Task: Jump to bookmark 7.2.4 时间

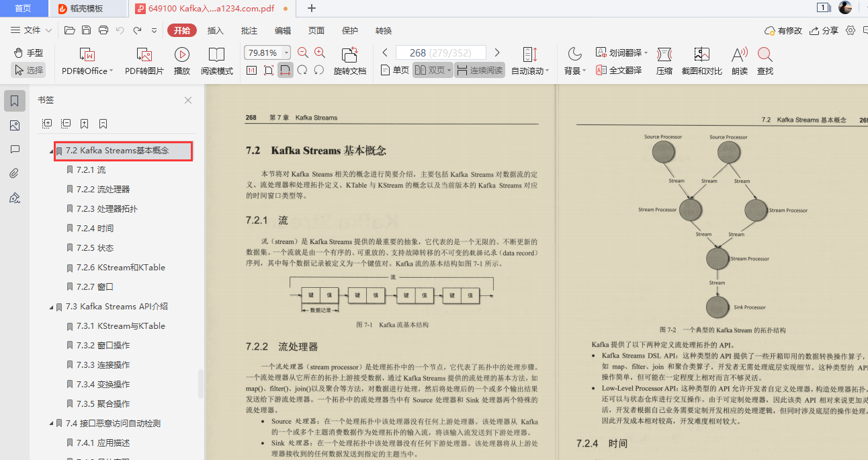Action: click(x=95, y=228)
